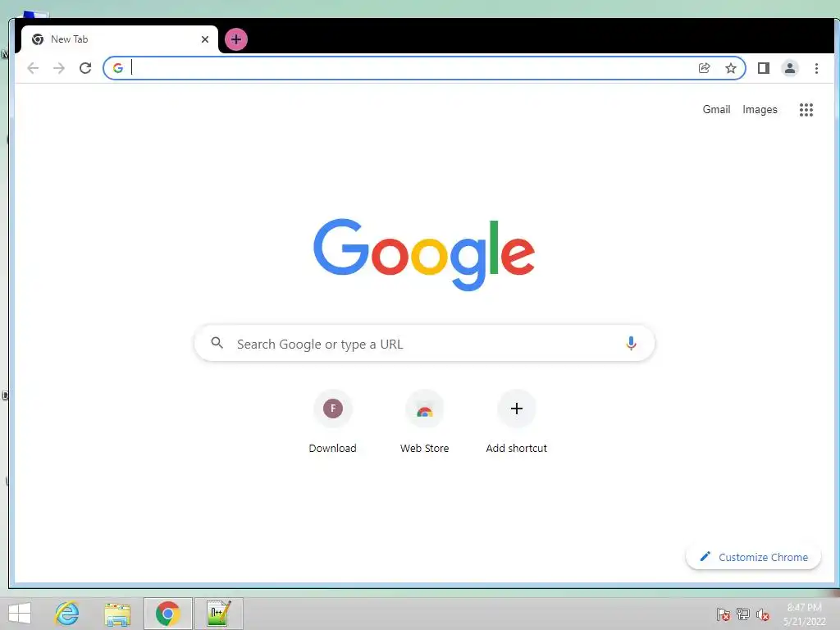
Task: Start voice search with the microphone icon
Action: (631, 344)
